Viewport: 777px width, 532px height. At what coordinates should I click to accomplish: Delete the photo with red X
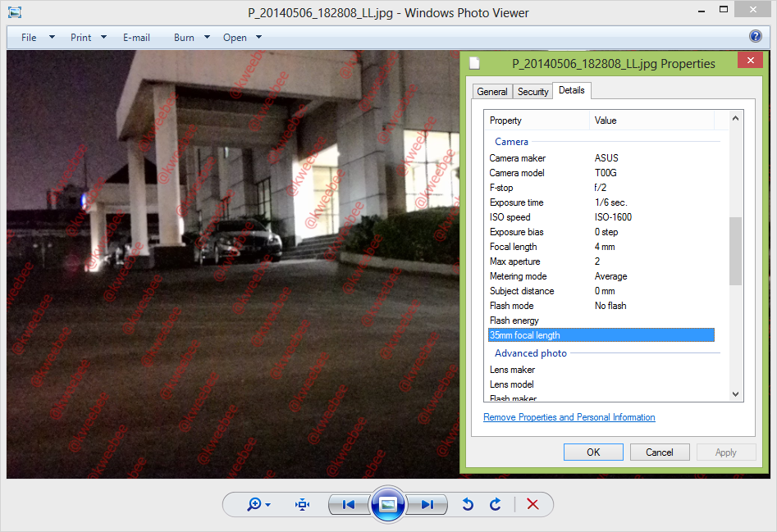[532, 504]
